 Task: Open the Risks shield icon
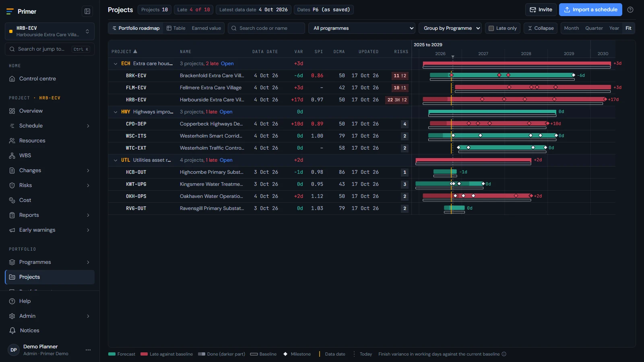12,185
